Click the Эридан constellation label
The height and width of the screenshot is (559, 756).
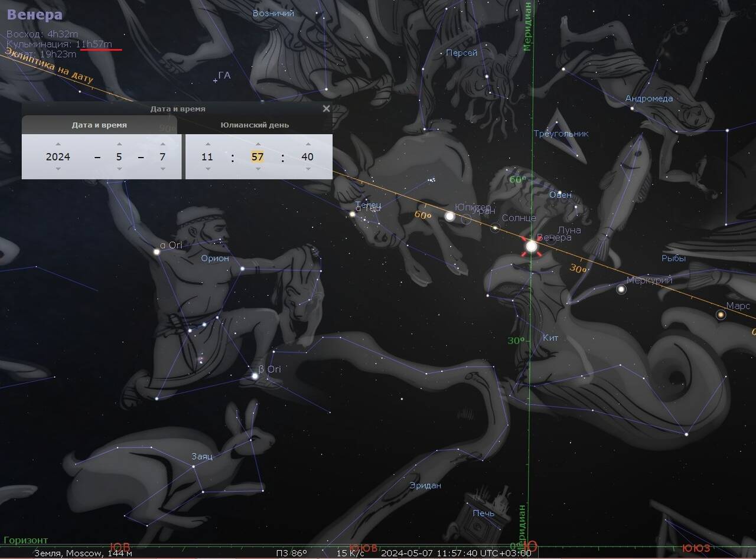tap(425, 485)
